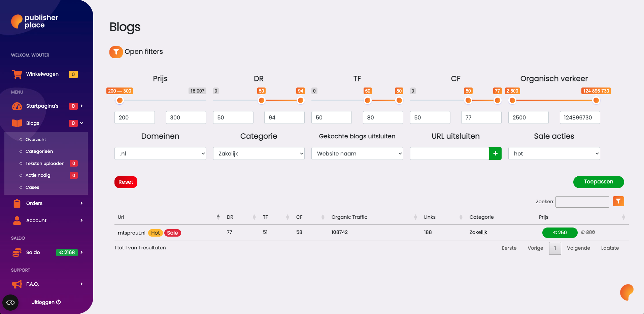
Task: Click the Startpagina's dashboard gauge icon
Action: pos(17,106)
